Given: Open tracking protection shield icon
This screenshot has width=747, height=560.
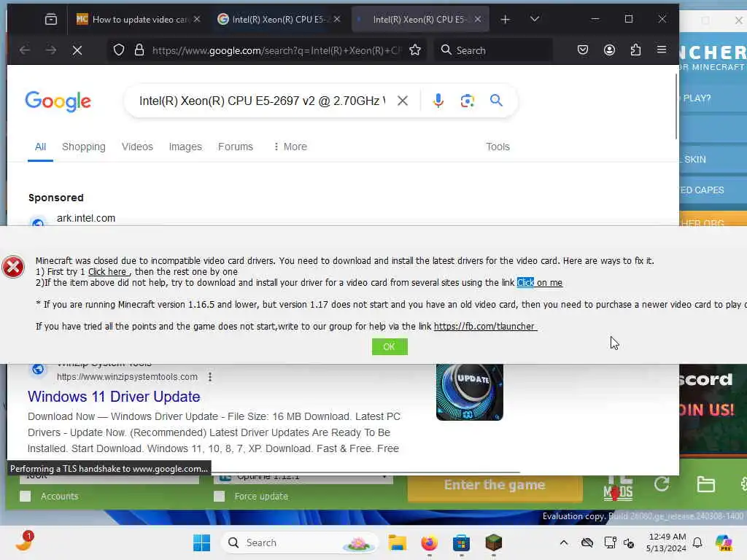Looking at the screenshot, I should pos(119,50).
